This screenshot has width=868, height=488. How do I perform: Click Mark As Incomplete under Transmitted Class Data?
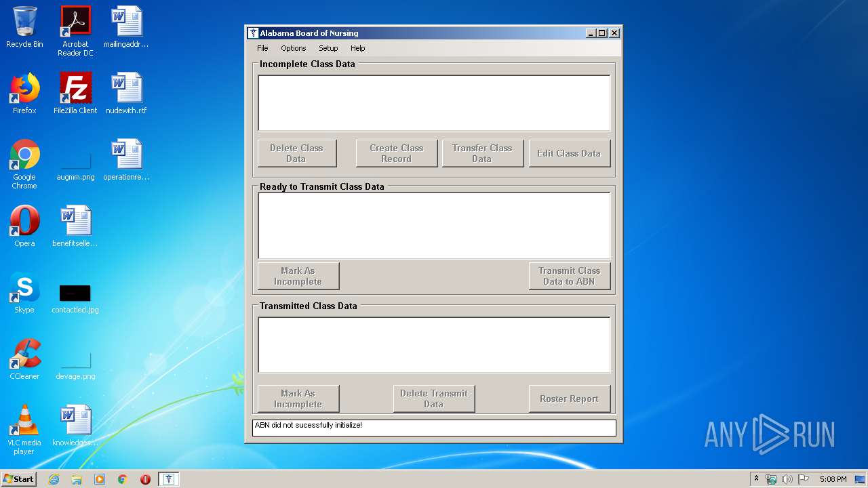298,399
